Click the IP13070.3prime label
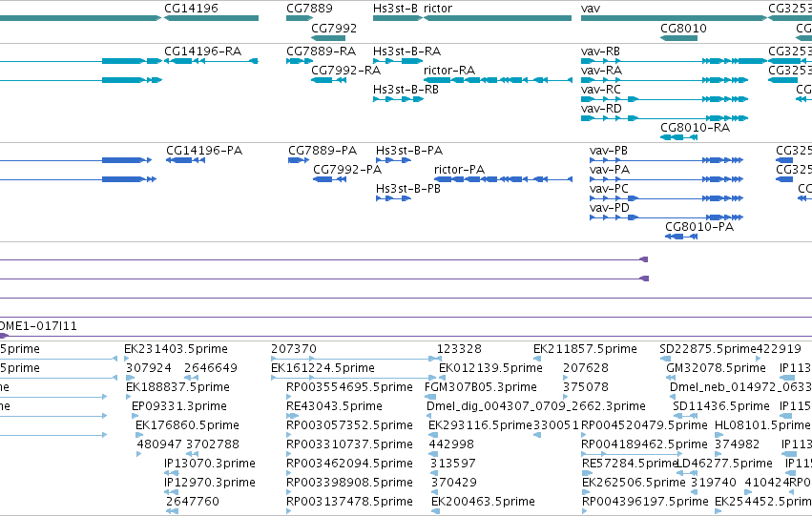The width and height of the screenshot is (812, 516). 210,464
